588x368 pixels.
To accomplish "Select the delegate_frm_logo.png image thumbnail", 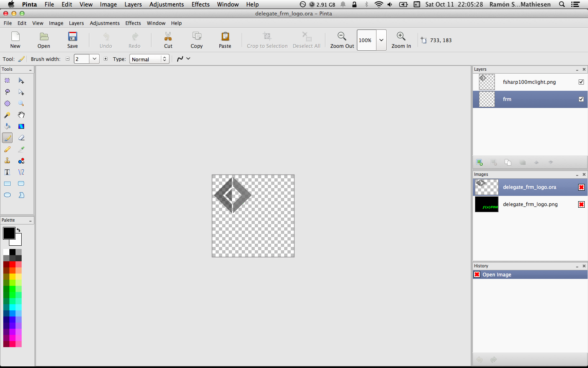I will pos(486,204).
